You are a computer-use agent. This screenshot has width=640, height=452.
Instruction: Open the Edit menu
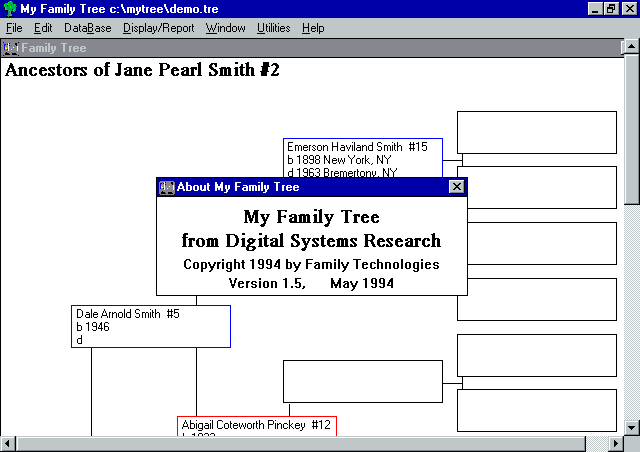(43, 28)
